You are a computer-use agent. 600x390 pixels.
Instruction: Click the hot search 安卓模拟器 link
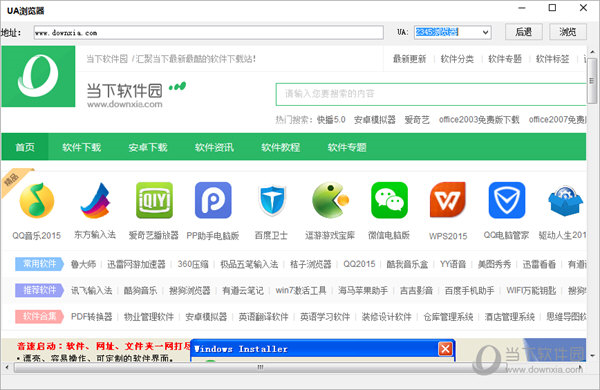[x=375, y=120]
